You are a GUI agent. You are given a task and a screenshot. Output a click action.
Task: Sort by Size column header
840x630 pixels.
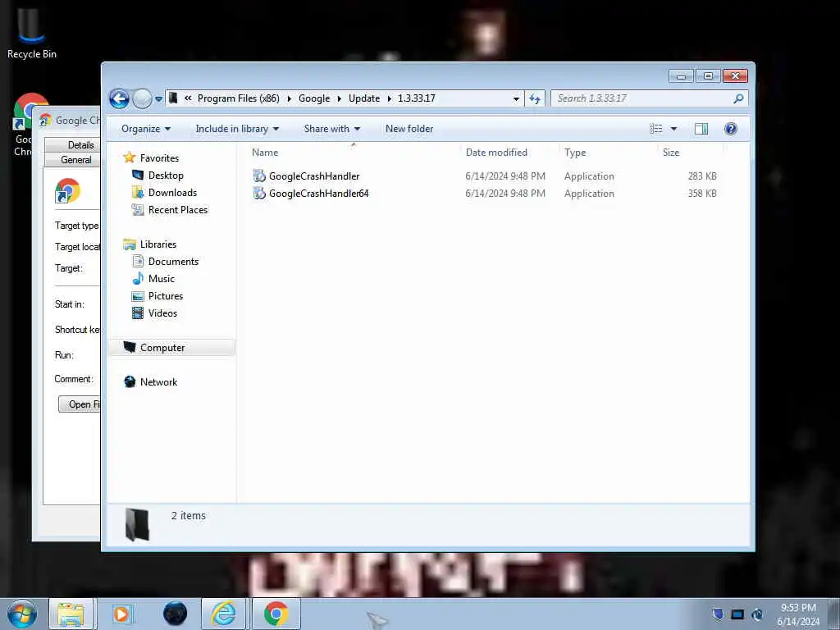pos(671,152)
